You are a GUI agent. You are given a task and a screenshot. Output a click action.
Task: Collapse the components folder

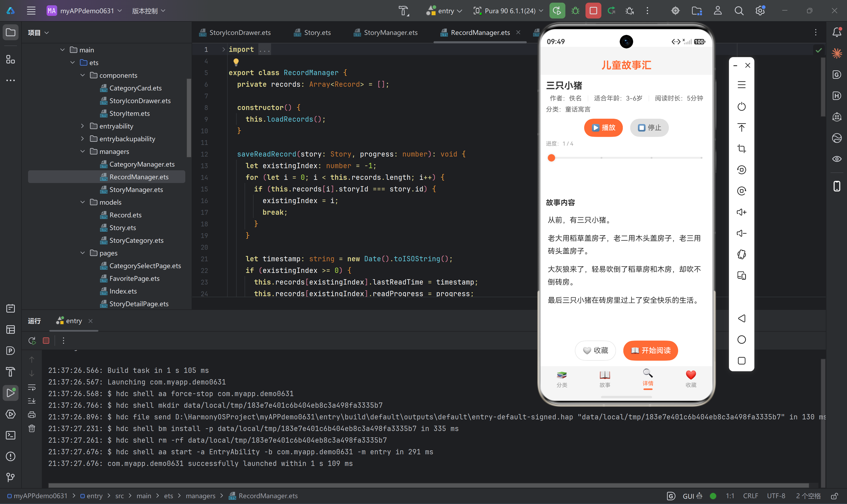[83, 75]
